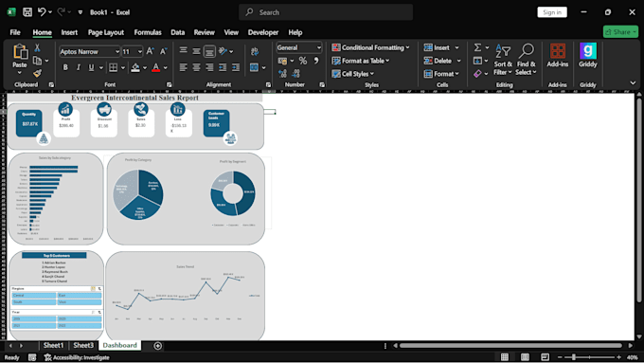Click the Copy icon in Clipboard group

point(37,61)
